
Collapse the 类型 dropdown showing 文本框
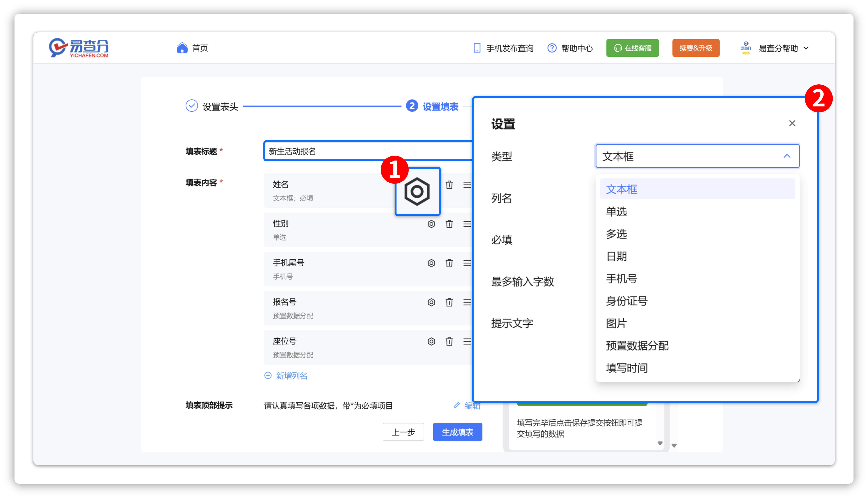pos(787,156)
